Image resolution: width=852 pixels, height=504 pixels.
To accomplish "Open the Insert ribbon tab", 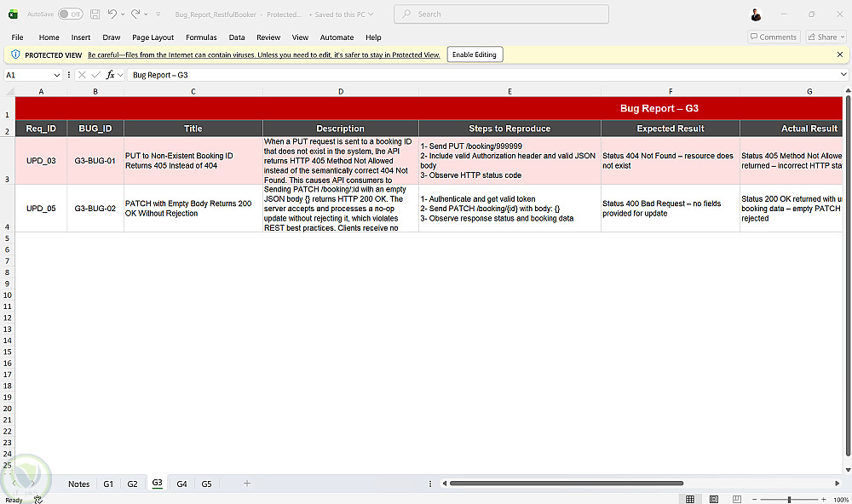I will 80,37.
